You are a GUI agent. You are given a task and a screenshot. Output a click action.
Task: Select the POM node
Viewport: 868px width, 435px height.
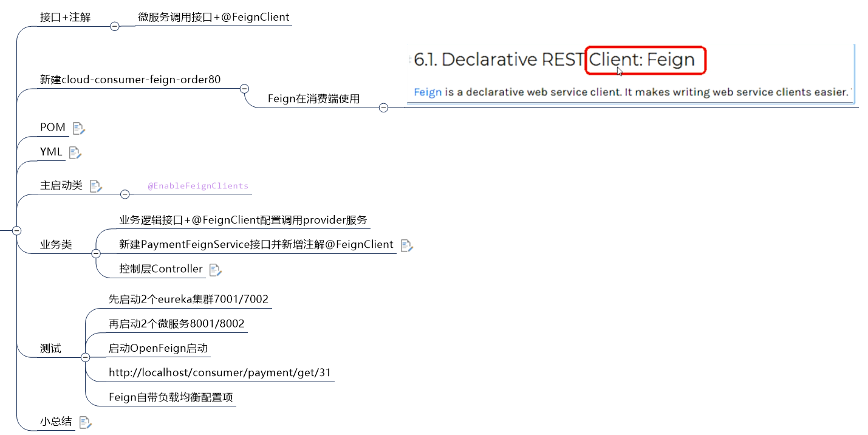coord(53,127)
